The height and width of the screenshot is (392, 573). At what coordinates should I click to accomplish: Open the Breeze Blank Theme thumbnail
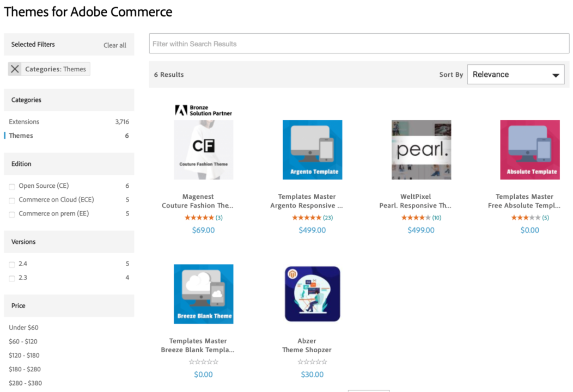tap(204, 293)
